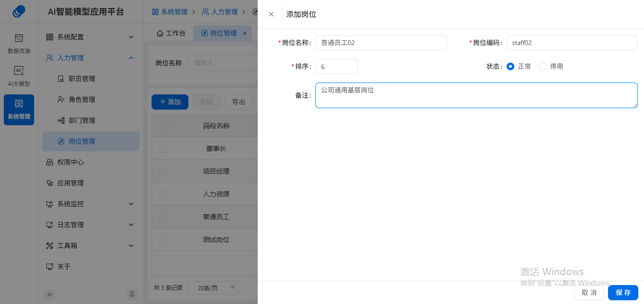Click the 导出 button
644x304 pixels.
point(239,102)
